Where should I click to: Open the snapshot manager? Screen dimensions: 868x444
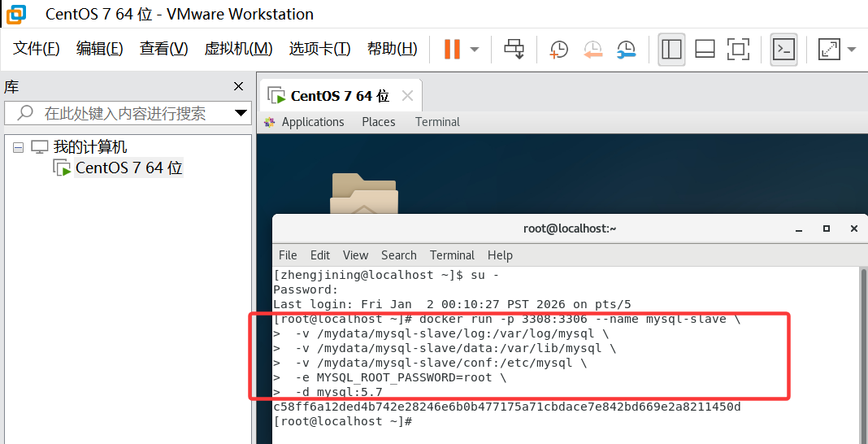click(627, 50)
